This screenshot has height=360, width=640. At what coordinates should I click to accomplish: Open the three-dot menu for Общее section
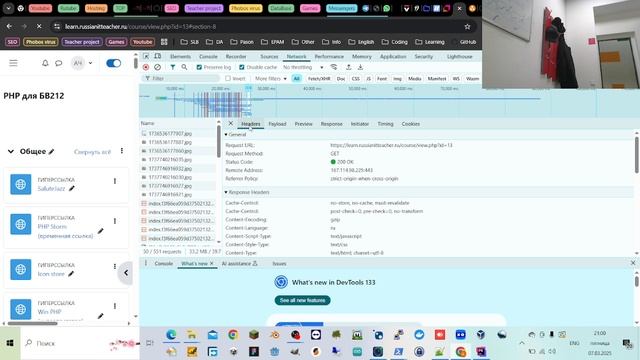tap(122, 151)
